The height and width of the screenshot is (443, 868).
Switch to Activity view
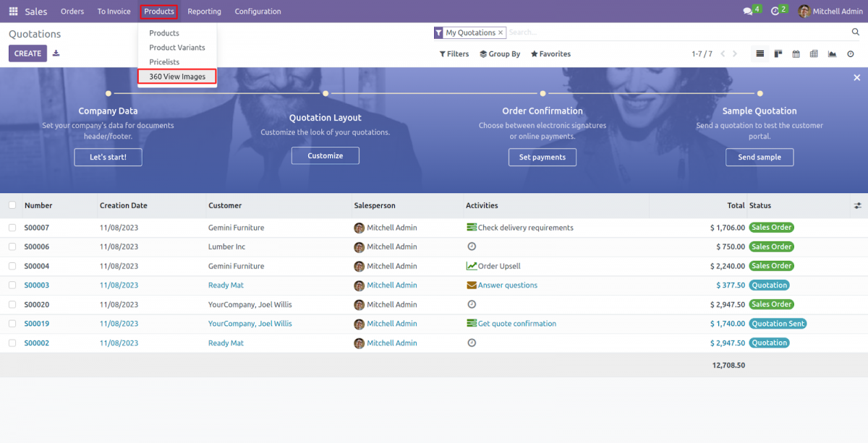851,53
